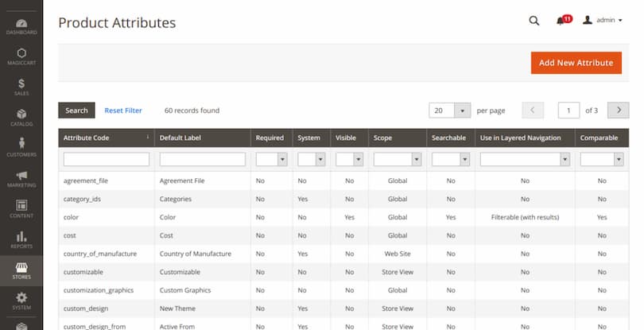Click the Add New Attribute button
Screen dimensions: 644x330
(576, 63)
